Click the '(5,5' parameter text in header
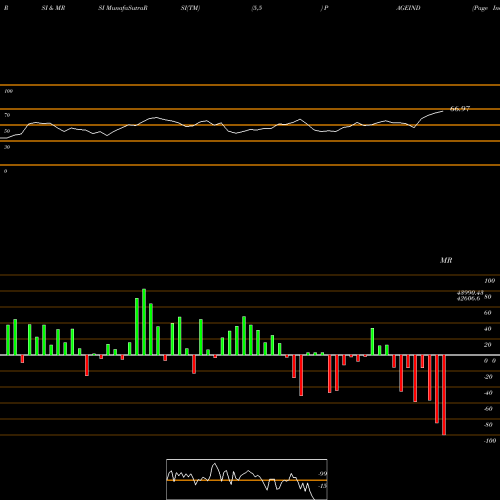 (257, 8)
